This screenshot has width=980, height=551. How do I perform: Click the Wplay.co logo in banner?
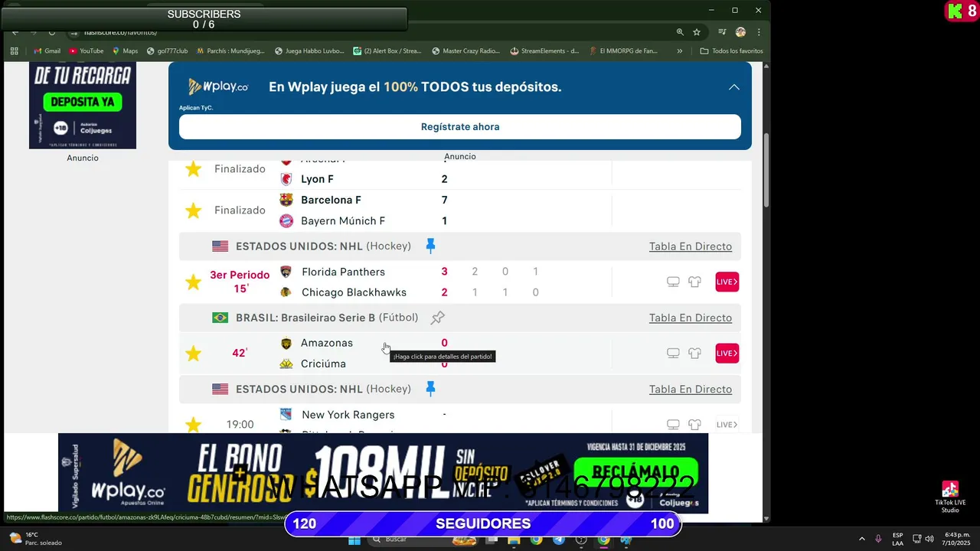pos(218,87)
